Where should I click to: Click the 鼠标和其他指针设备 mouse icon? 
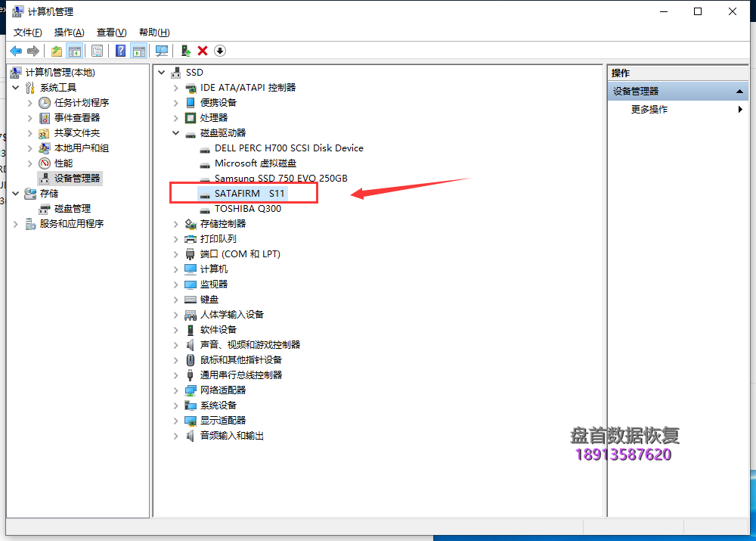(191, 360)
